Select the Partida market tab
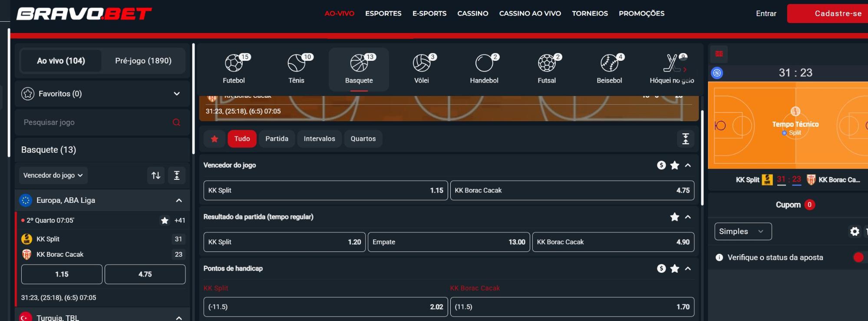868x321 pixels. pos(277,139)
